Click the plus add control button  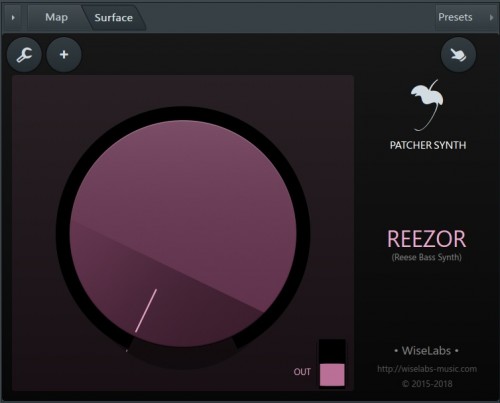click(64, 55)
